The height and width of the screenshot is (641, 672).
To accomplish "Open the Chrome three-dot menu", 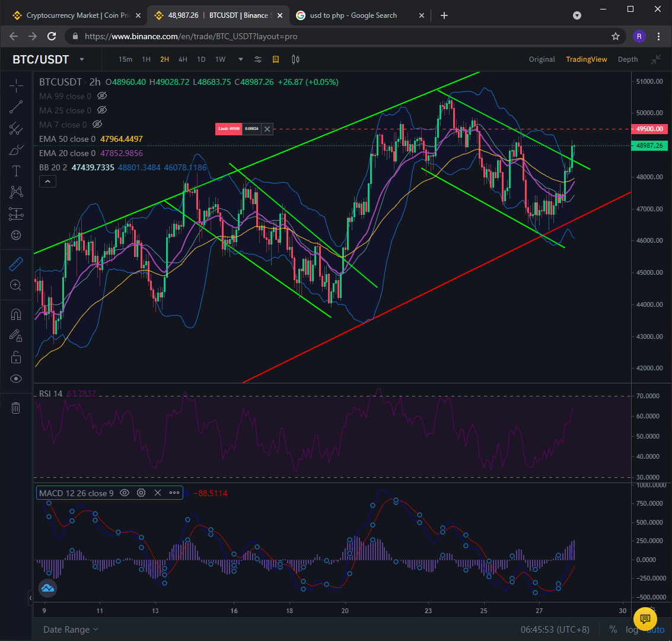I will click(659, 36).
